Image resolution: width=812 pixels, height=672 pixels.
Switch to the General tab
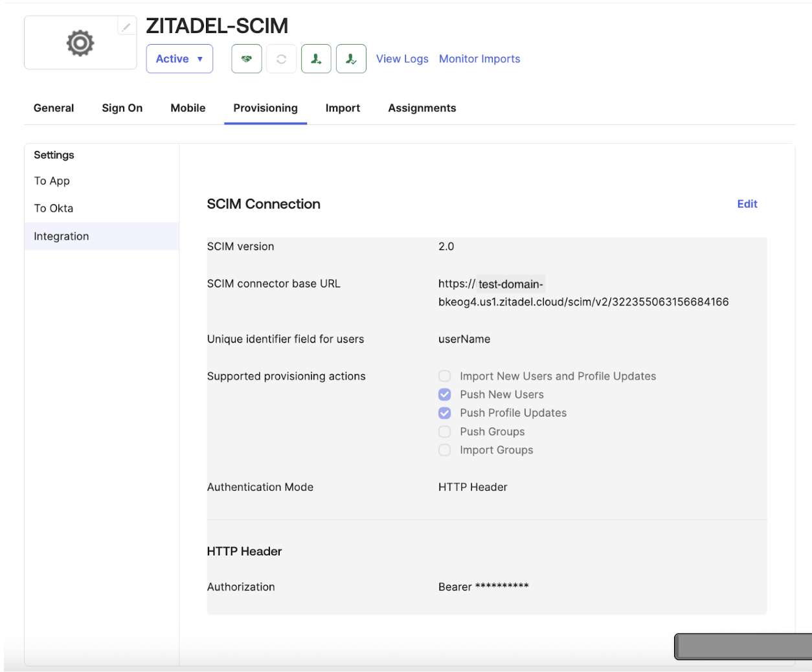click(x=54, y=108)
